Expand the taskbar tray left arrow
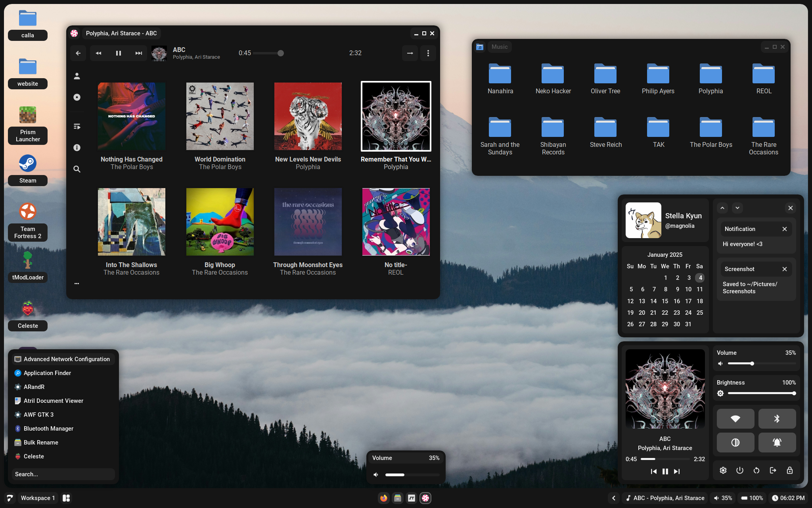The image size is (812, 508). (613, 498)
